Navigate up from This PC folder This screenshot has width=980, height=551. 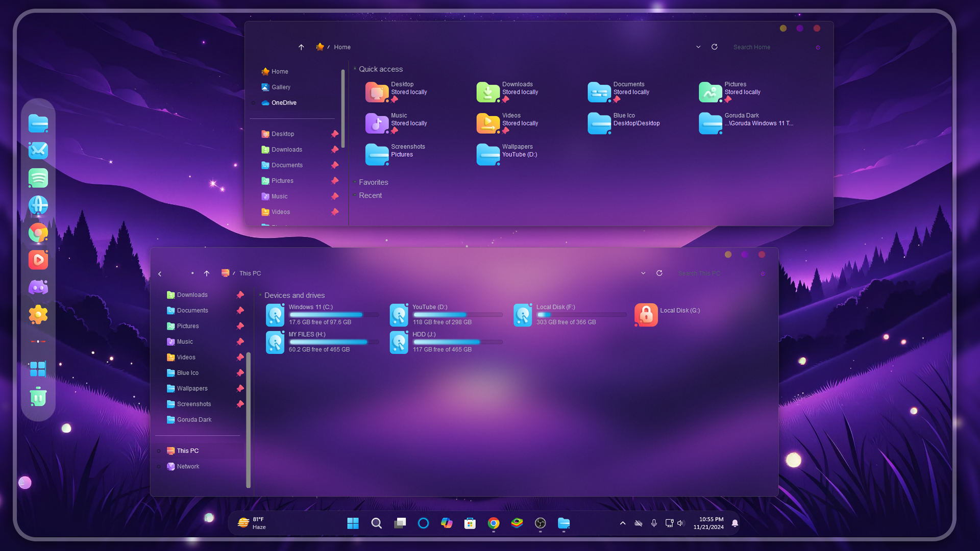[x=206, y=273]
